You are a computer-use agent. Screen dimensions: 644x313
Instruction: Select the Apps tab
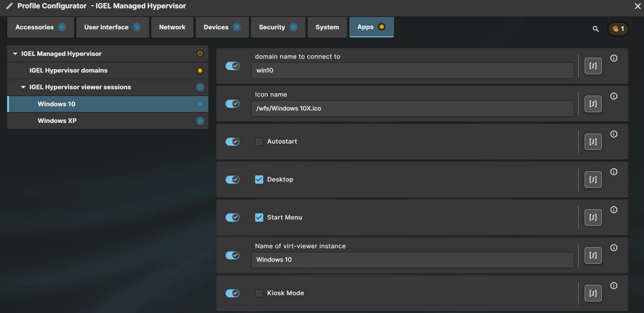pos(372,27)
